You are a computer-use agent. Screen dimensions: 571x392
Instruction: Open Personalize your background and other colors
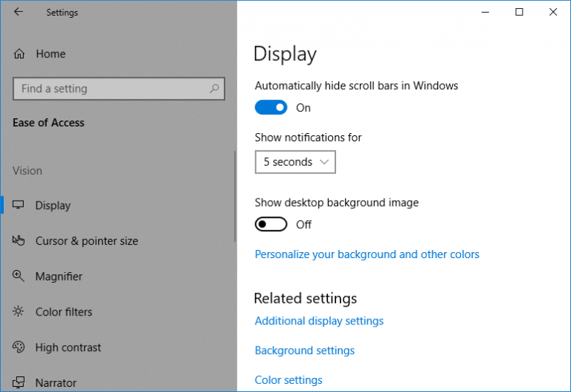click(367, 254)
